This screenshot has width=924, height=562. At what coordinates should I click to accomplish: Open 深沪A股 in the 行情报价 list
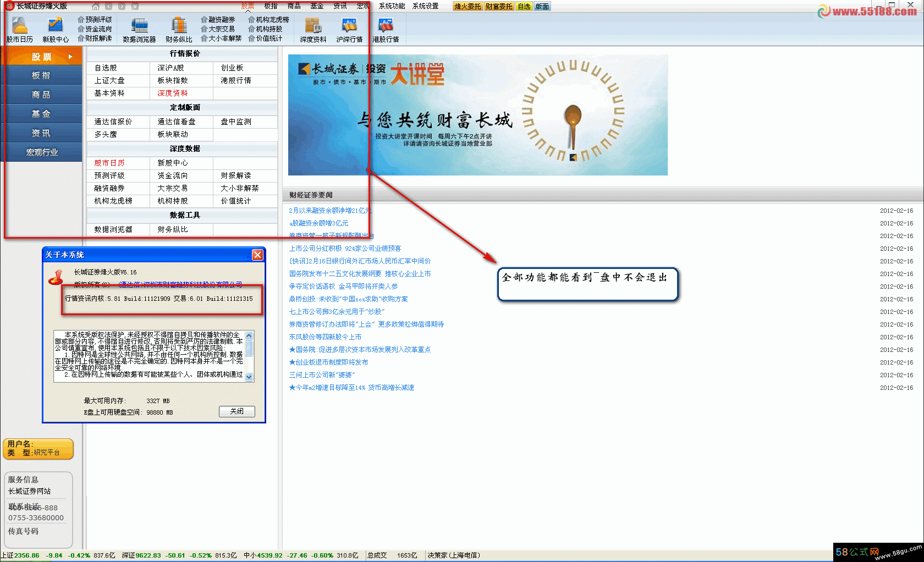pyautogui.click(x=170, y=68)
